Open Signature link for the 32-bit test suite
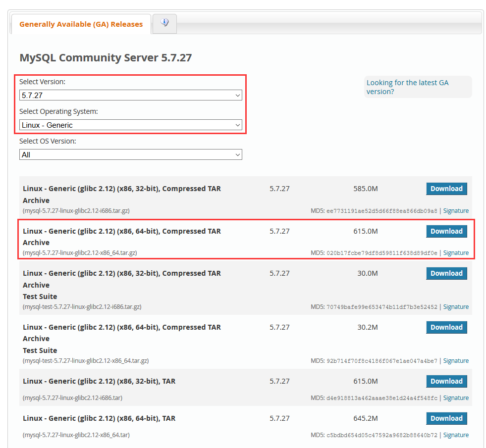486x448 pixels. pos(455,307)
